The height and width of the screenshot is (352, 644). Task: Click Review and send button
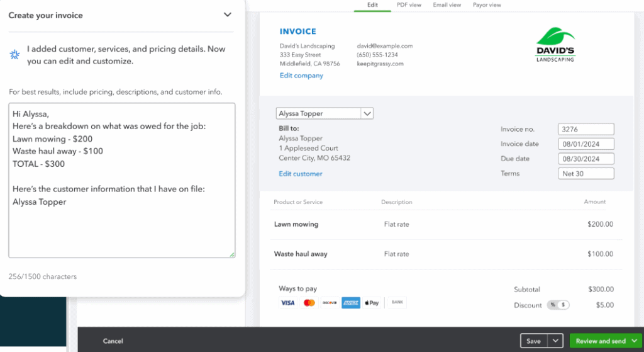(601, 341)
